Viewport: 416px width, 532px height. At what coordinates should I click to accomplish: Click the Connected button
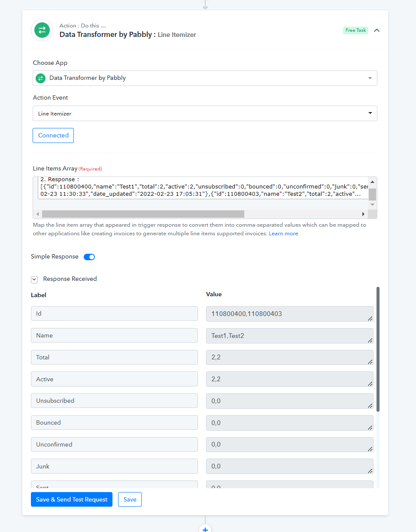tap(53, 135)
